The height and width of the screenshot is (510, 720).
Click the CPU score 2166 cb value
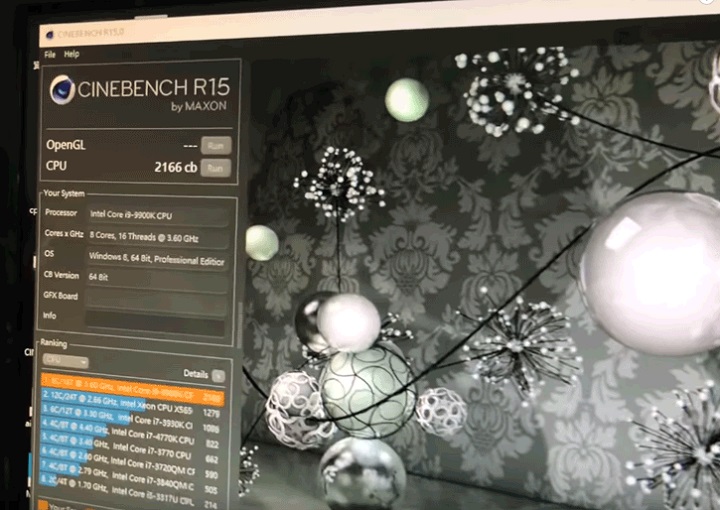[x=176, y=168]
